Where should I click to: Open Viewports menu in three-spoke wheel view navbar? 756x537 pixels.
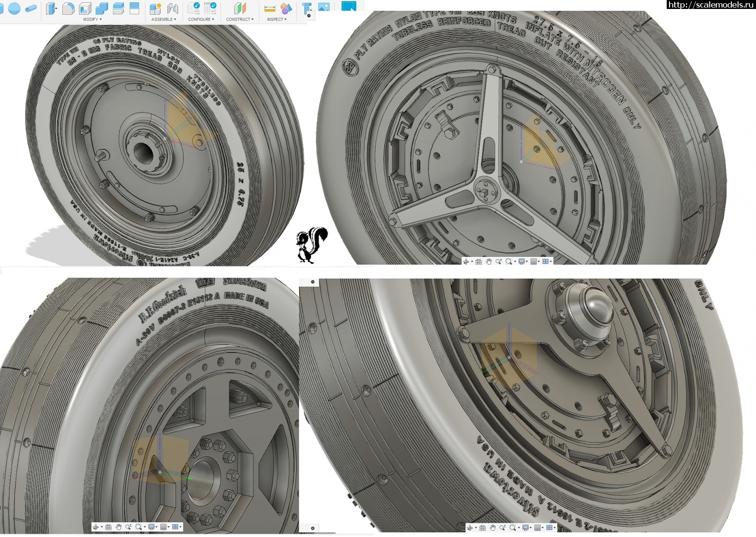coord(545,261)
